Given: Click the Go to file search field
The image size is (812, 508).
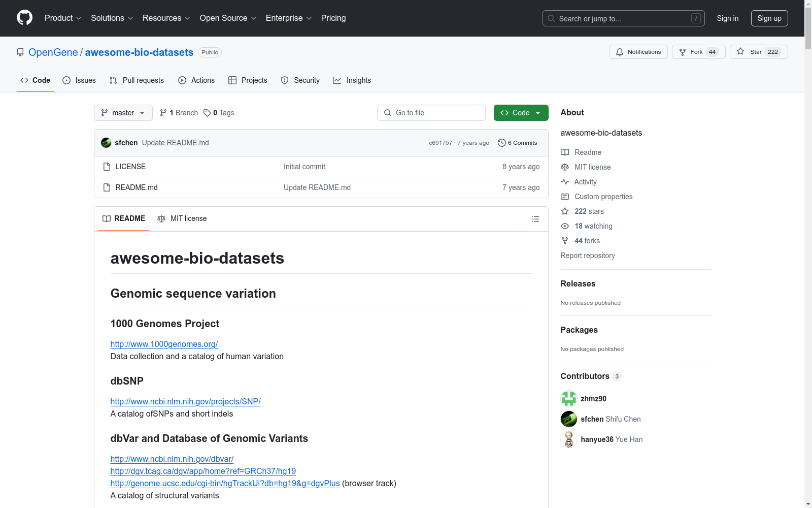Looking at the screenshot, I should (x=431, y=113).
